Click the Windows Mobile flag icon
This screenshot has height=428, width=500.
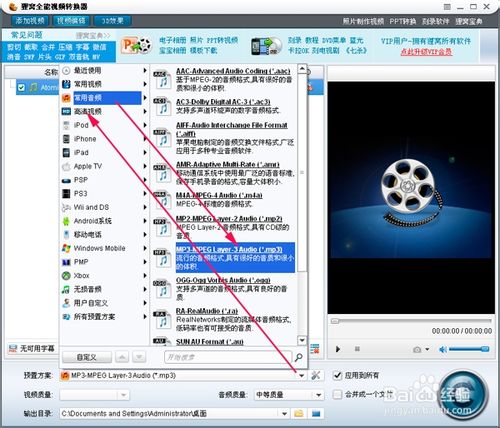pos(66,248)
